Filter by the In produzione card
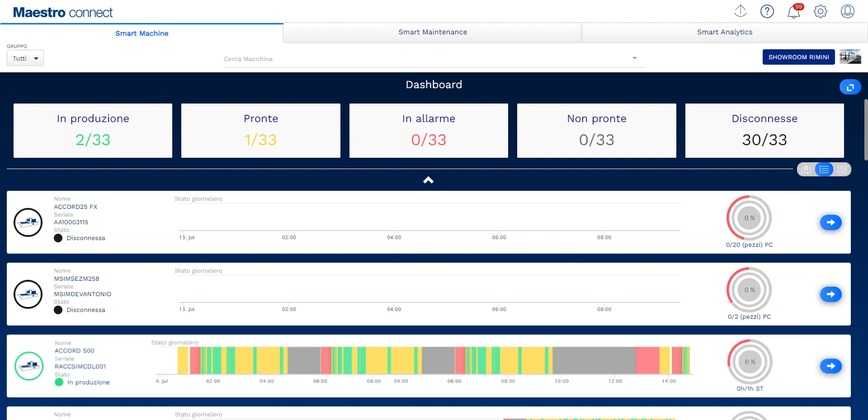 [x=93, y=131]
